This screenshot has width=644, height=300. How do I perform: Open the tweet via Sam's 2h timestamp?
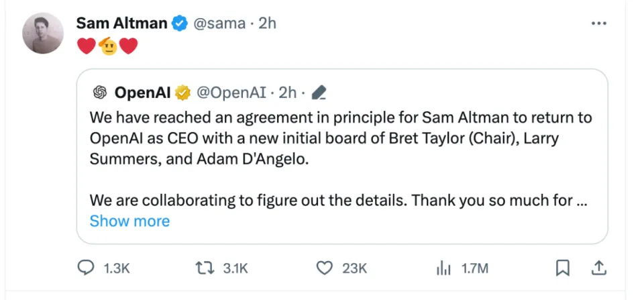click(x=267, y=23)
